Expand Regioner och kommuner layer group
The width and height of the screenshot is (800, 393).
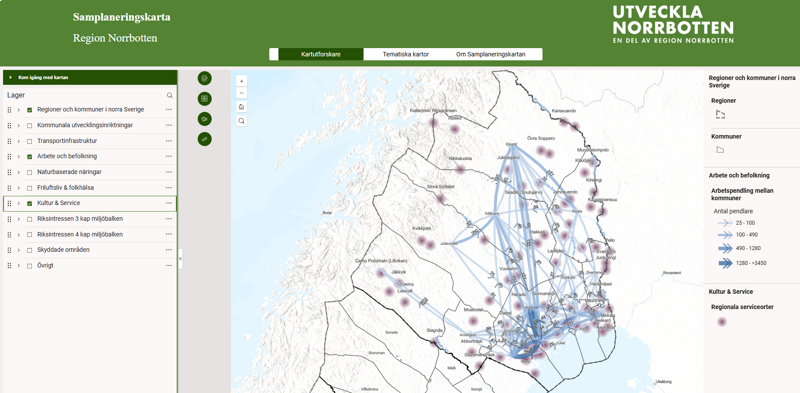click(x=19, y=110)
